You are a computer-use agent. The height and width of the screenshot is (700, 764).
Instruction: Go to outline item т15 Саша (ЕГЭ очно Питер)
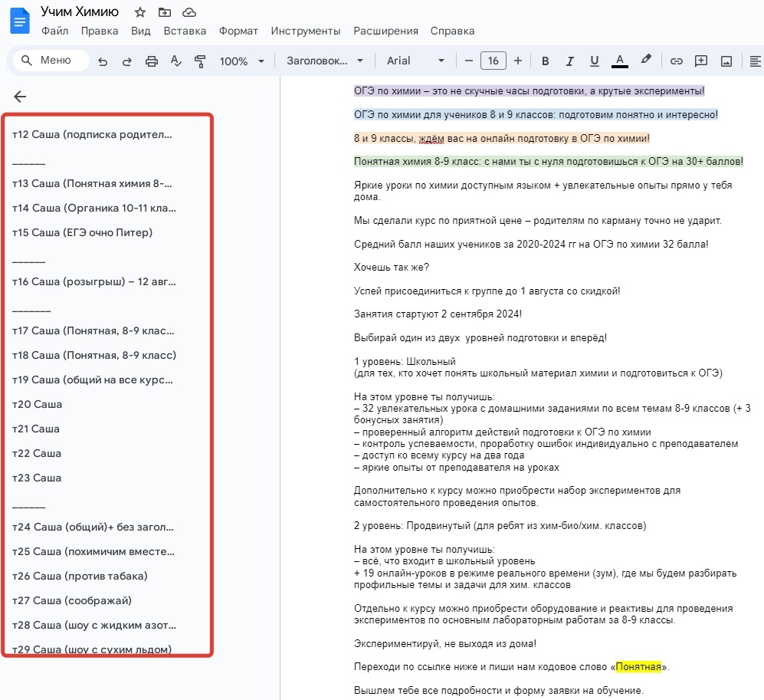point(82,232)
